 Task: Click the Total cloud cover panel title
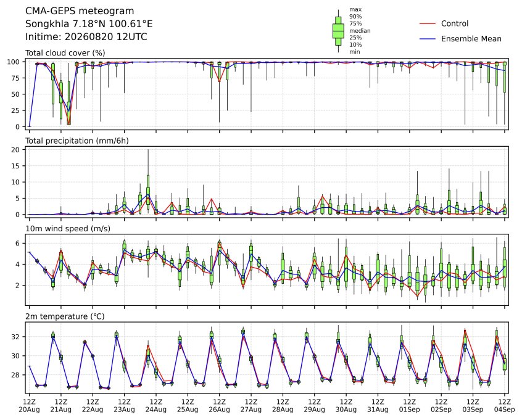click(x=65, y=53)
